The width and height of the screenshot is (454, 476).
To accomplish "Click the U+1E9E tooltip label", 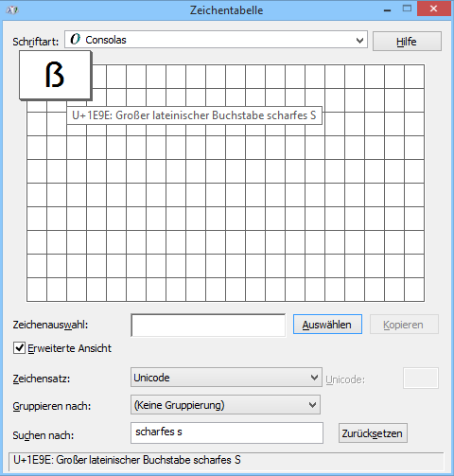I will click(x=194, y=115).
